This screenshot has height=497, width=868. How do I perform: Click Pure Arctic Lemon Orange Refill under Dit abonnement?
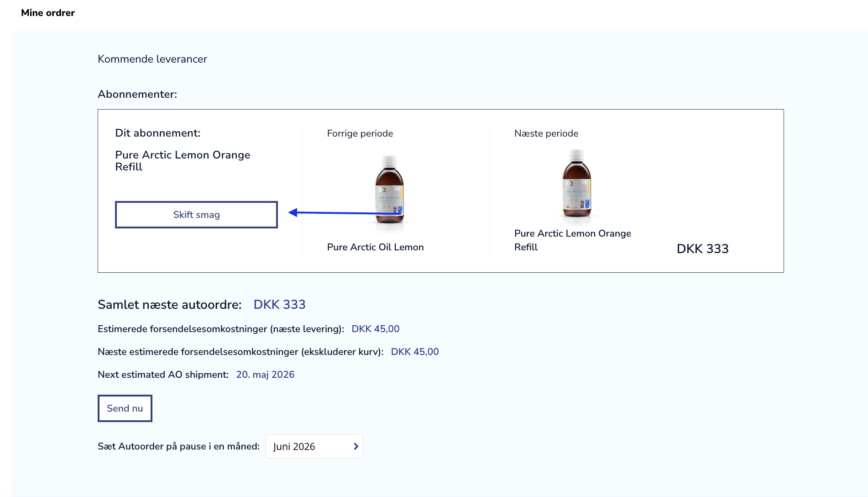(183, 161)
